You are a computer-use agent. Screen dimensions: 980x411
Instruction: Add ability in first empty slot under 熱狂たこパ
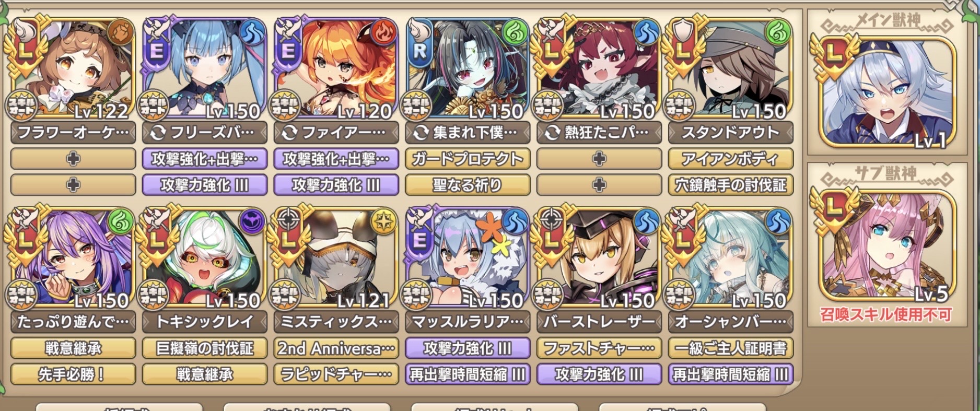599,158
